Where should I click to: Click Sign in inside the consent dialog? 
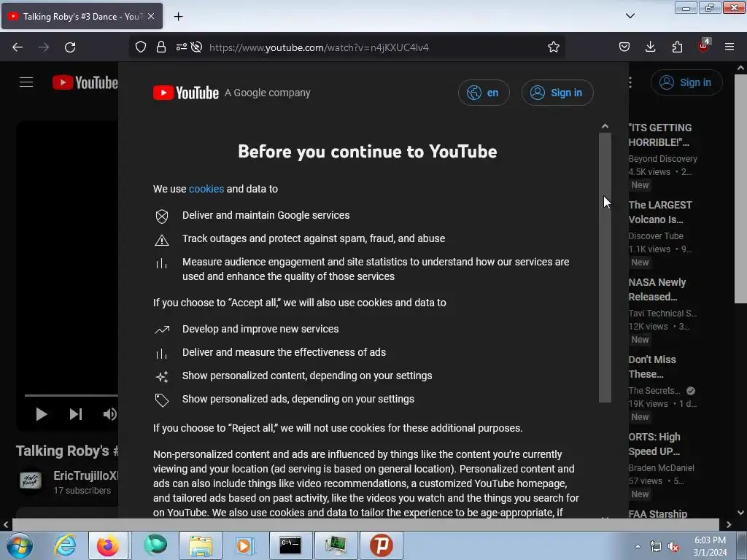pos(557,93)
